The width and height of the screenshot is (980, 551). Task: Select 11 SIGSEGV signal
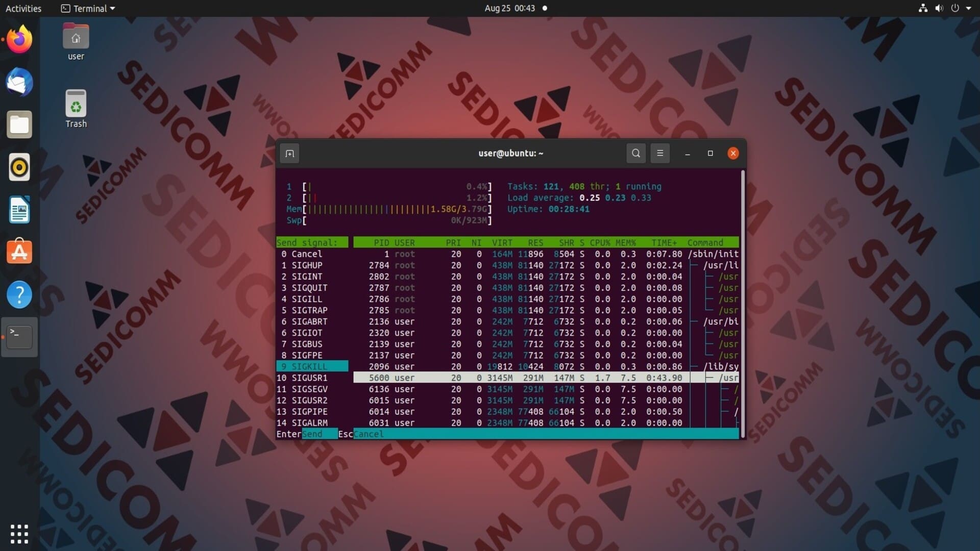[x=312, y=389]
